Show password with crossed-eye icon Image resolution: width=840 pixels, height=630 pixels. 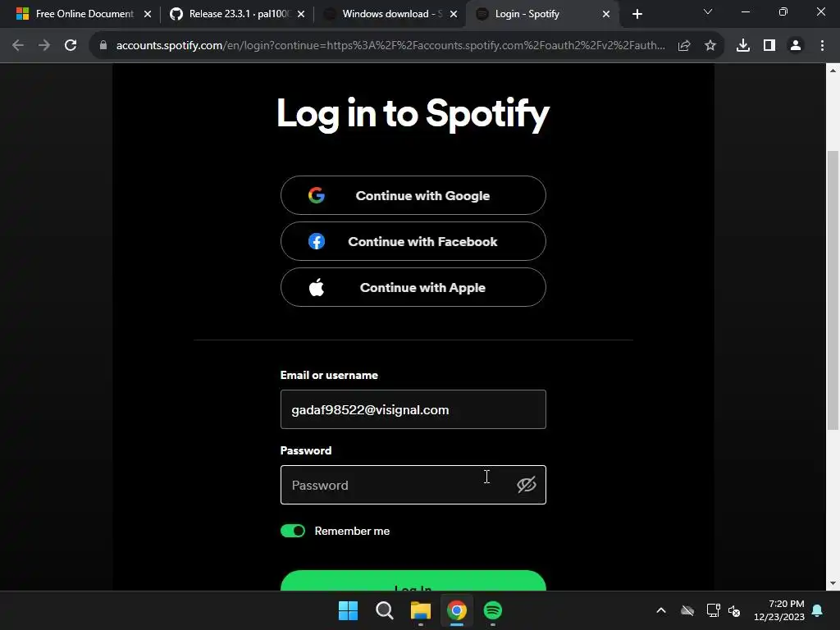[x=526, y=486]
